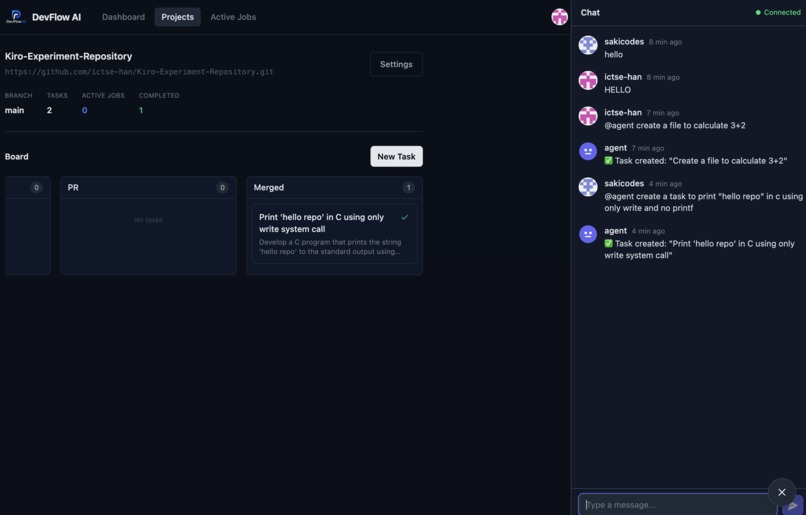The height and width of the screenshot is (515, 806).
Task: Go to the Active Jobs tab
Action: 233,17
